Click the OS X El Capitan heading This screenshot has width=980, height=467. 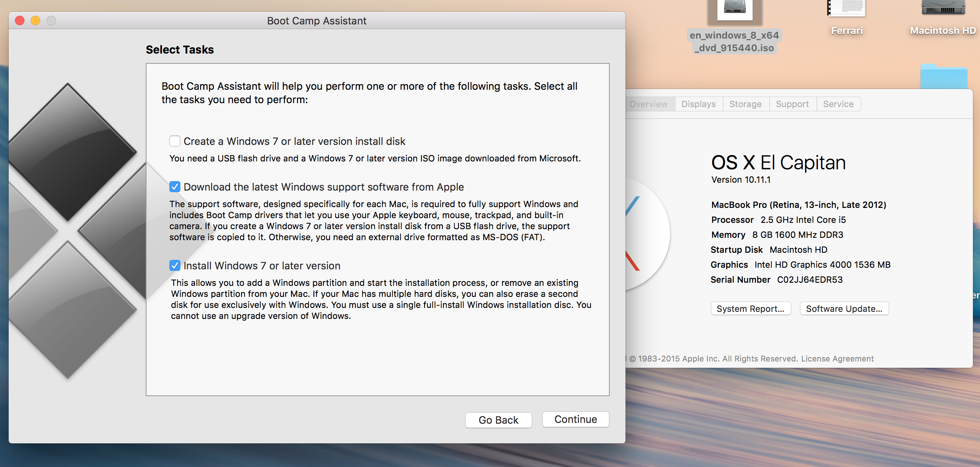tap(778, 162)
